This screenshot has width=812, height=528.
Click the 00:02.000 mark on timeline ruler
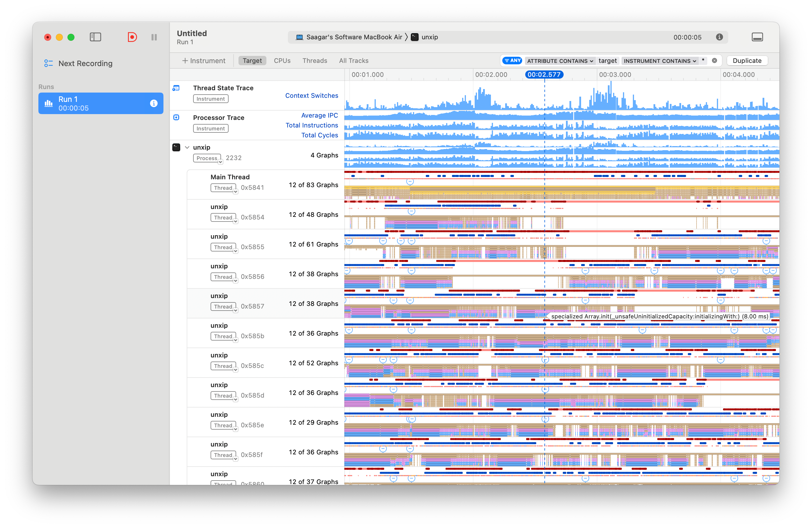[491, 75]
